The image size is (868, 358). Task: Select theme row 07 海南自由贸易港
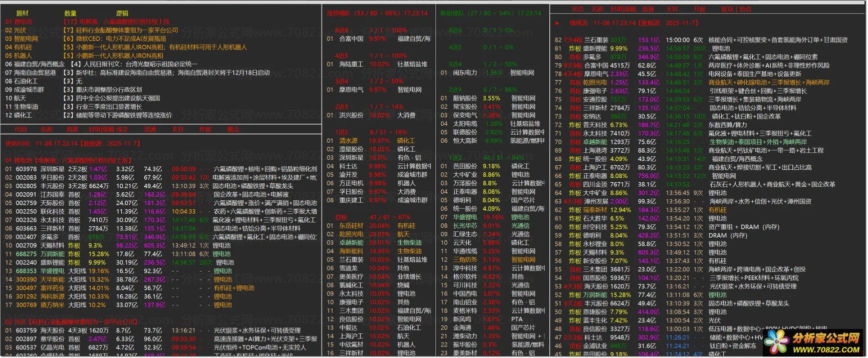[137, 73]
